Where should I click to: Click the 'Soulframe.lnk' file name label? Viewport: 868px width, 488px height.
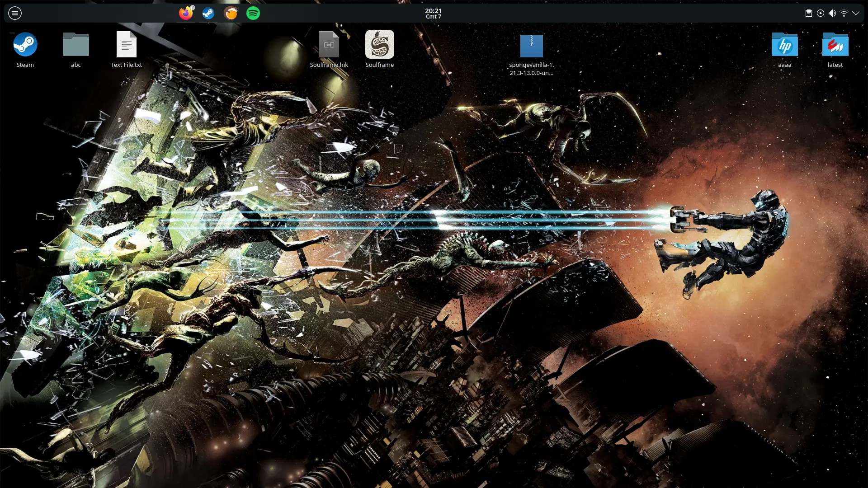pos(329,65)
